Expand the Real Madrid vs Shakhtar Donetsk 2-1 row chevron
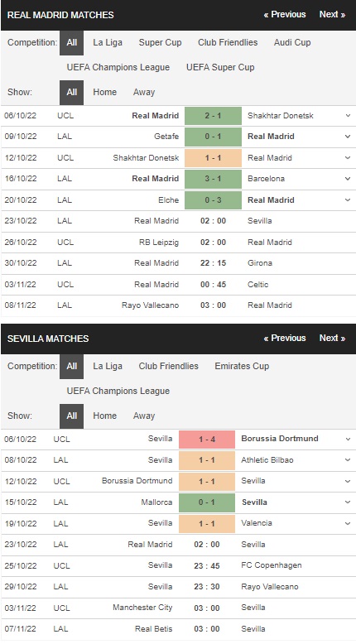Screen dimensions: 356x644 point(348,116)
